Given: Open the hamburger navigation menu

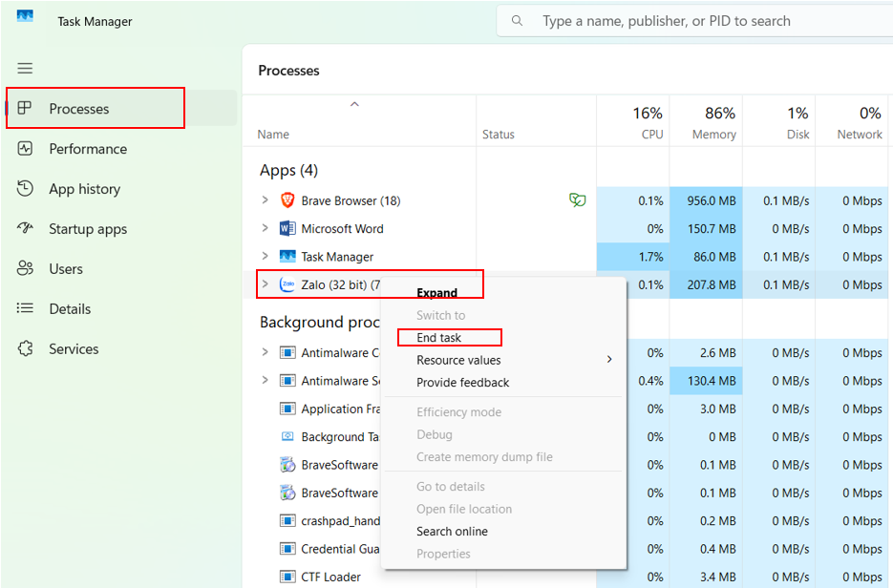Looking at the screenshot, I should 25,69.
